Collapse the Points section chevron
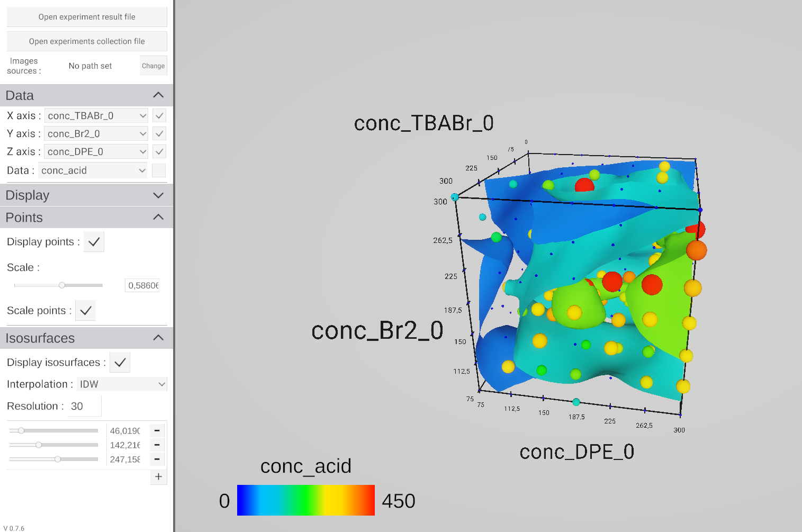 (158, 218)
